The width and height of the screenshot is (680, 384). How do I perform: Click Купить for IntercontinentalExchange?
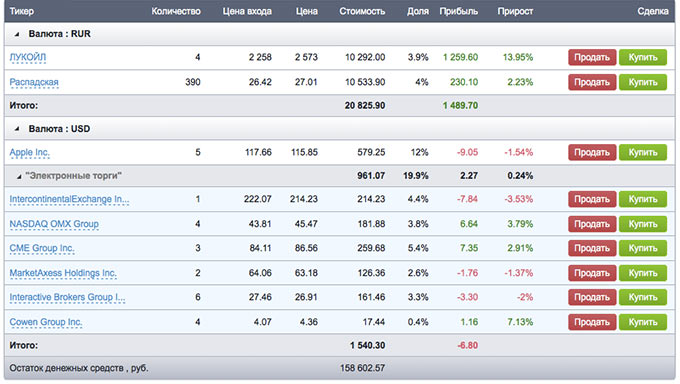pos(643,199)
